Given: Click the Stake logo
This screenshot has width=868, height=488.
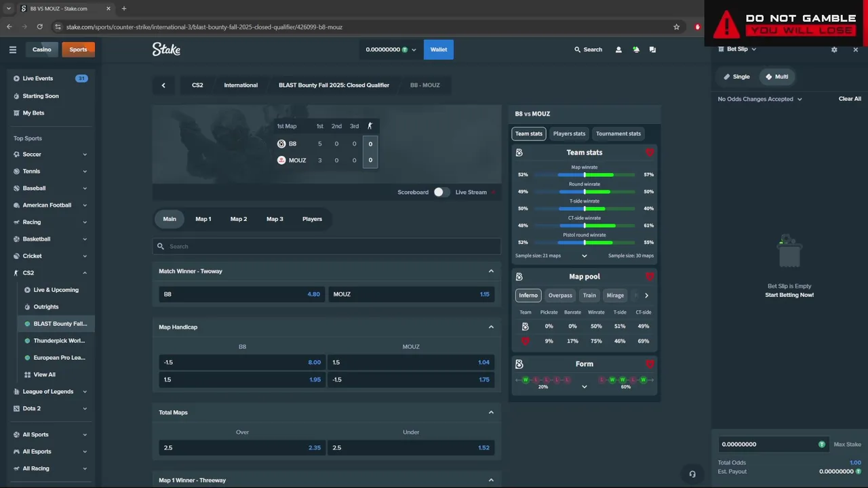Looking at the screenshot, I should [166, 49].
